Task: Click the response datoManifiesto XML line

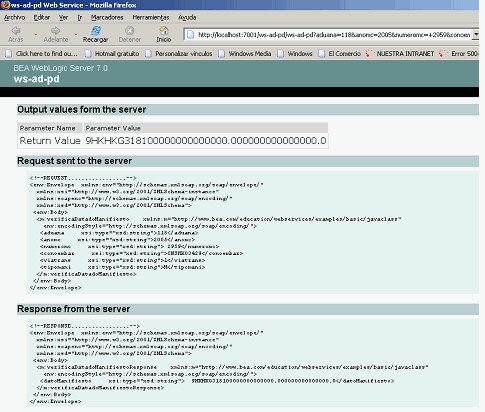Action: click(x=217, y=381)
